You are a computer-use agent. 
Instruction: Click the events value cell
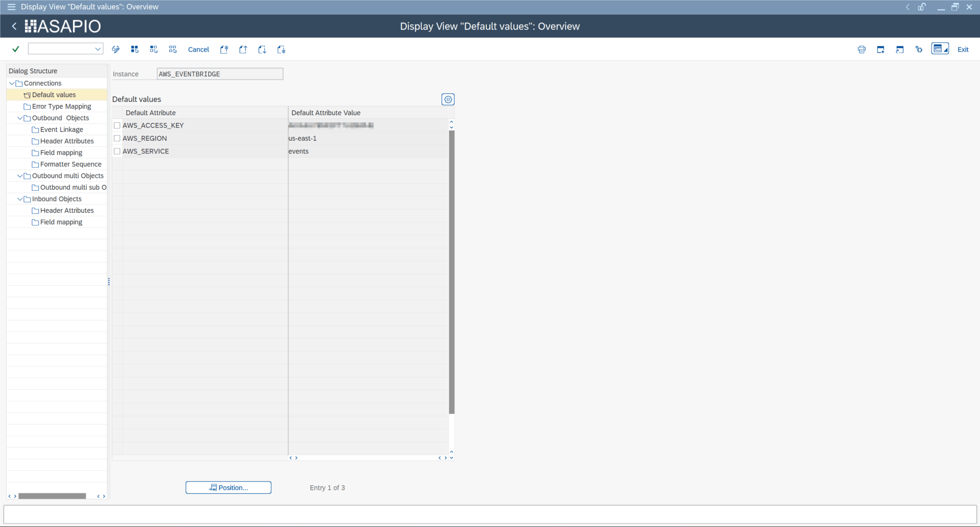(368, 152)
